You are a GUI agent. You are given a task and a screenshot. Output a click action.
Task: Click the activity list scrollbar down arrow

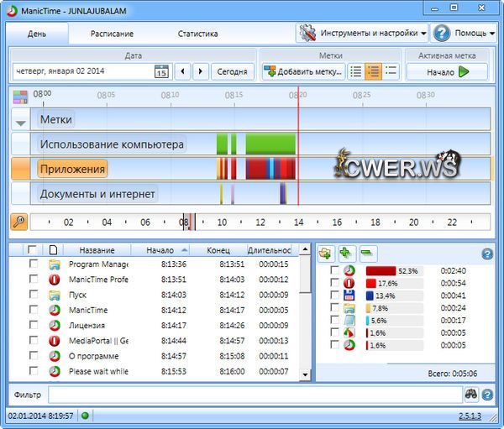(305, 374)
